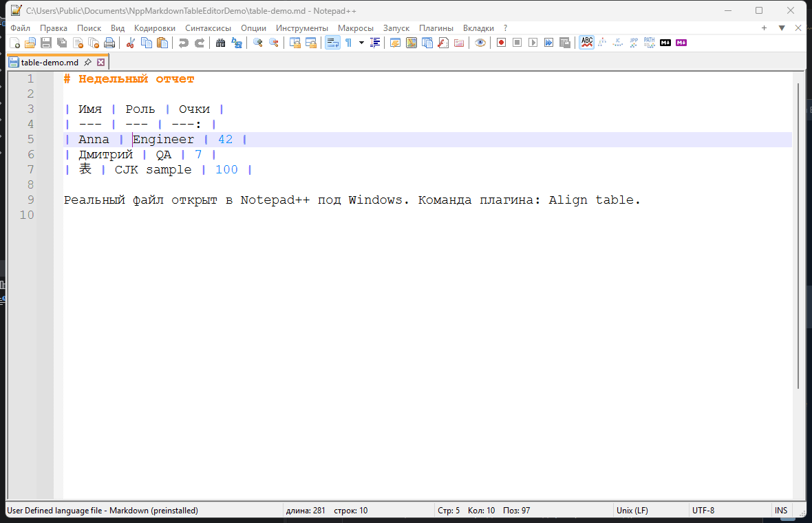This screenshot has height=523, width=812.
Task: Open the Кодировки menu
Action: pyautogui.click(x=154, y=28)
